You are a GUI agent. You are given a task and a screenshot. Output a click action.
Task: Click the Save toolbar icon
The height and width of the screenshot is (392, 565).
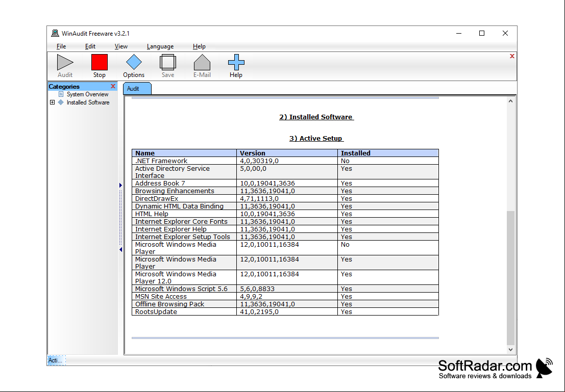[168, 66]
